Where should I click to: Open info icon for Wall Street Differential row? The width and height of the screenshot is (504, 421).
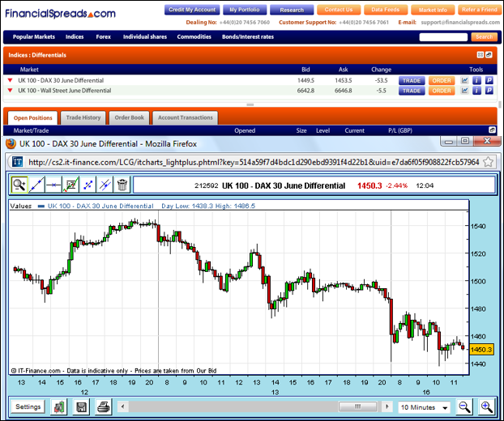[476, 91]
